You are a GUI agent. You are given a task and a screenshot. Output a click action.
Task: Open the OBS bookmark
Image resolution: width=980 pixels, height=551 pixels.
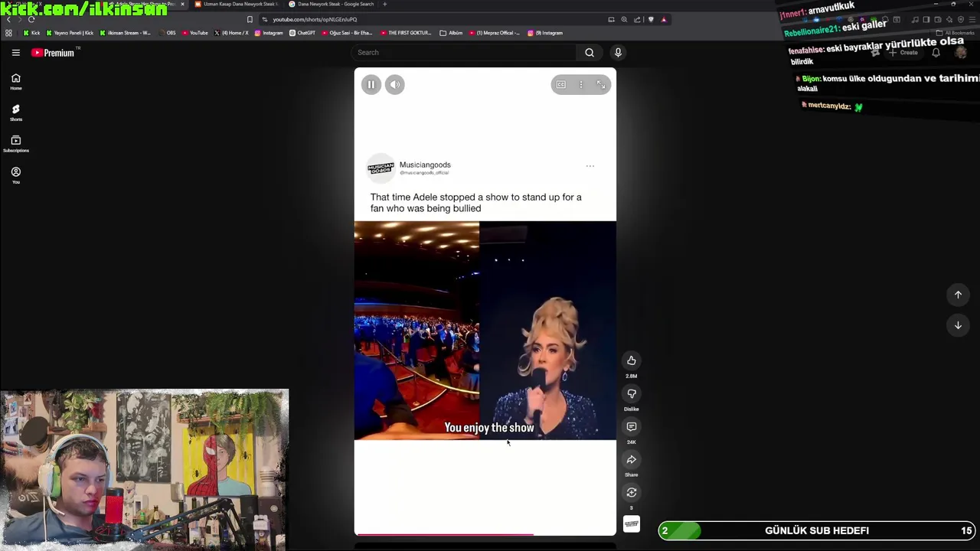point(167,33)
